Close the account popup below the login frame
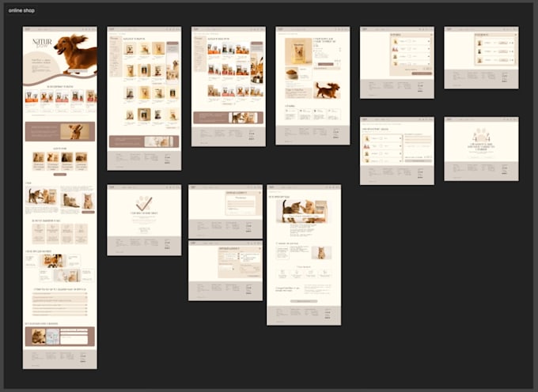 260,248
